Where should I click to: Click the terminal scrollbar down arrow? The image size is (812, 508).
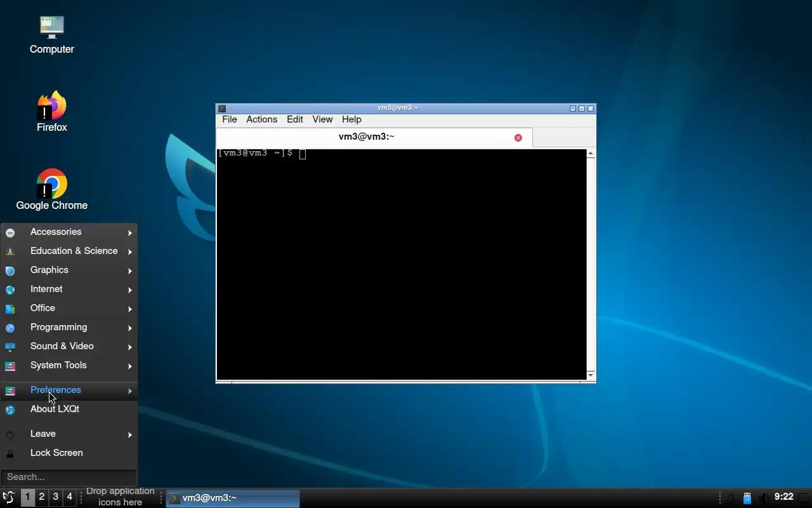(x=591, y=375)
